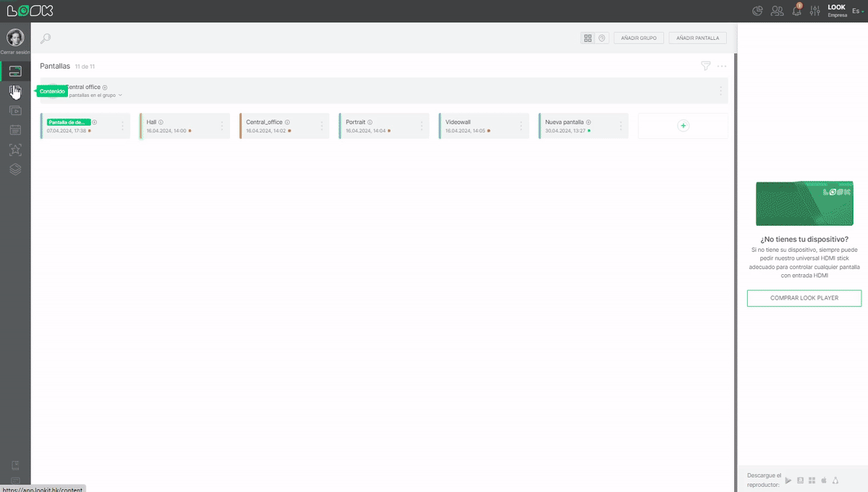
Task: Click the info icon beside Hall
Action: pos(161,122)
